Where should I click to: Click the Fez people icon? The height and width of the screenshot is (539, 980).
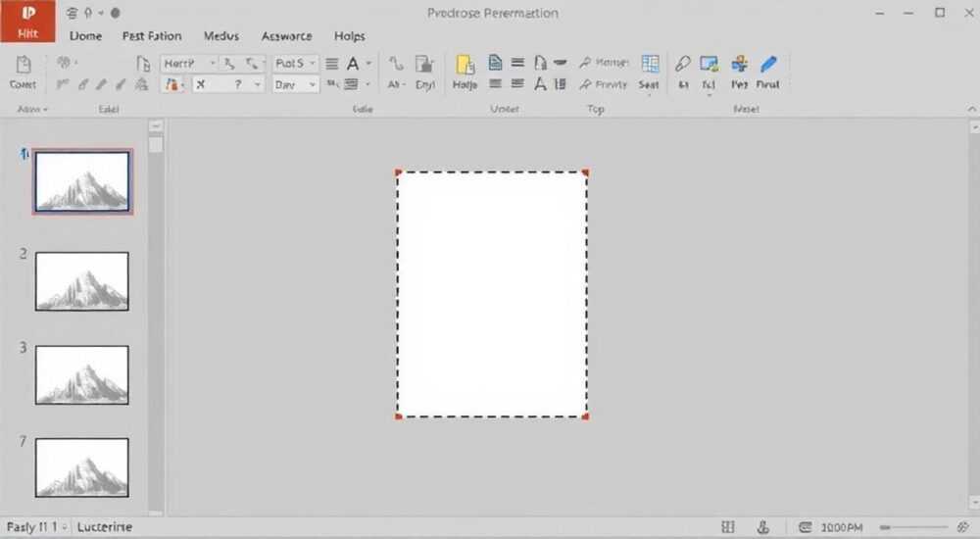[x=739, y=64]
